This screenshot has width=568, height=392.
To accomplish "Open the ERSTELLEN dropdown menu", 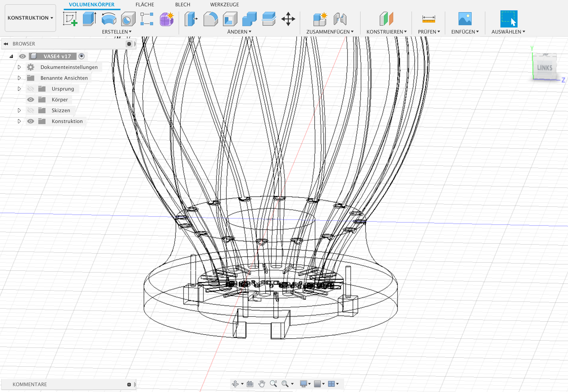I will (117, 32).
